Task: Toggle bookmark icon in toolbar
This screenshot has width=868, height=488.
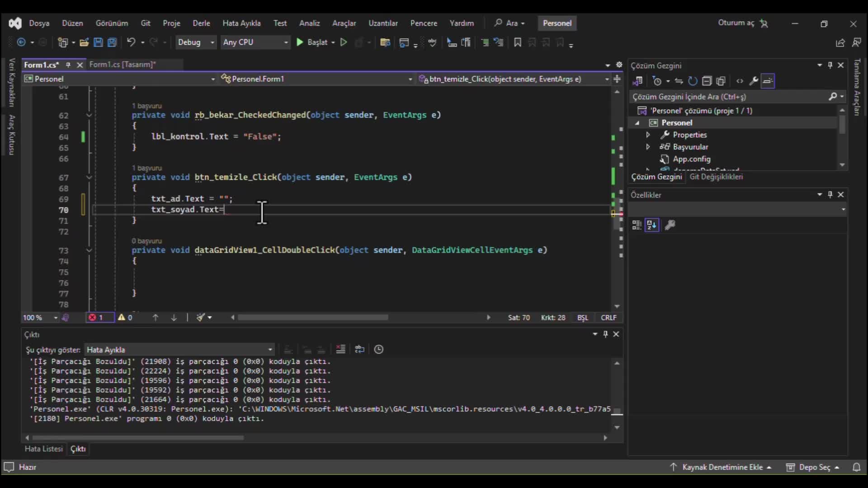Action: [518, 42]
